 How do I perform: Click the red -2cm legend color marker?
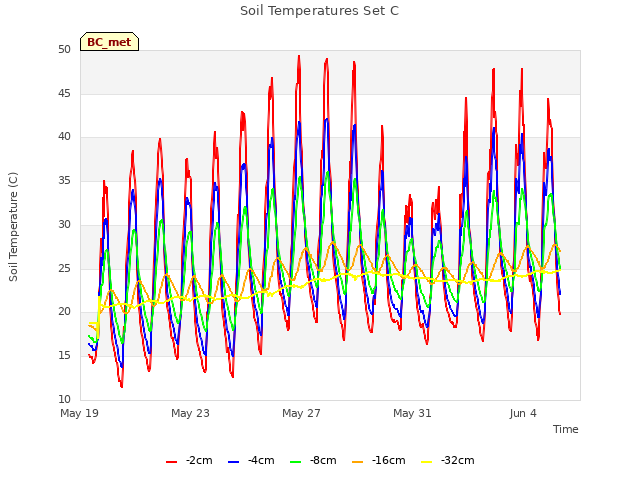(171, 462)
